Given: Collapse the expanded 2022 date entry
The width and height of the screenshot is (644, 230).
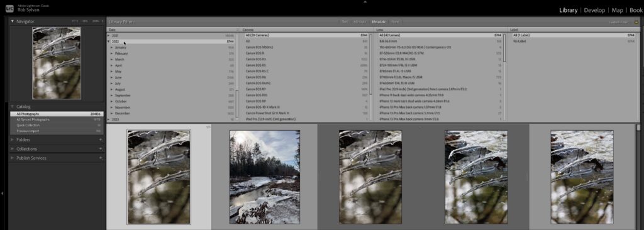Looking at the screenshot, I should point(108,41).
